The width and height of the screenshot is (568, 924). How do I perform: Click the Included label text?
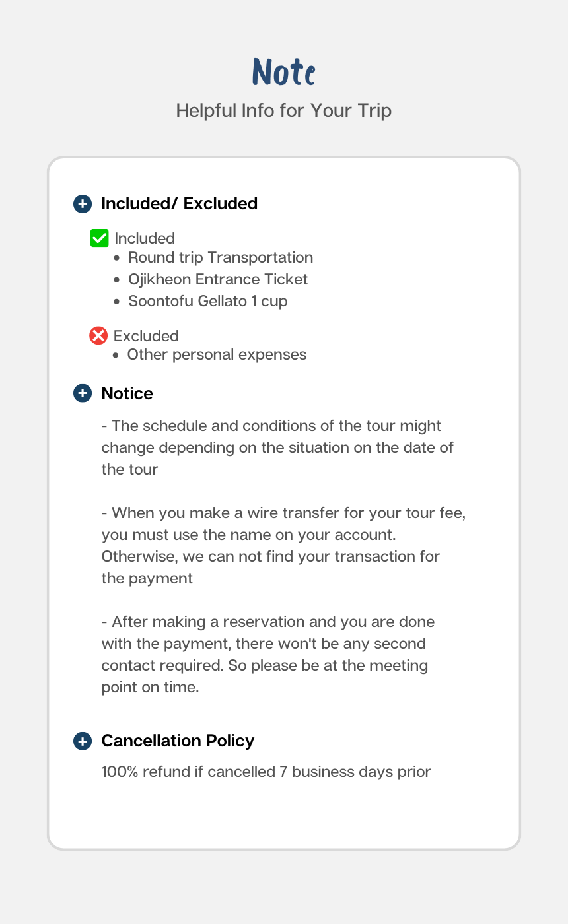point(145,238)
